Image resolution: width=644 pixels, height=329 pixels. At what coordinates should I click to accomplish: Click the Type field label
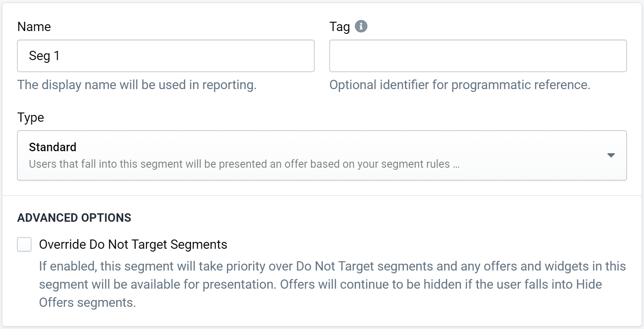31,117
